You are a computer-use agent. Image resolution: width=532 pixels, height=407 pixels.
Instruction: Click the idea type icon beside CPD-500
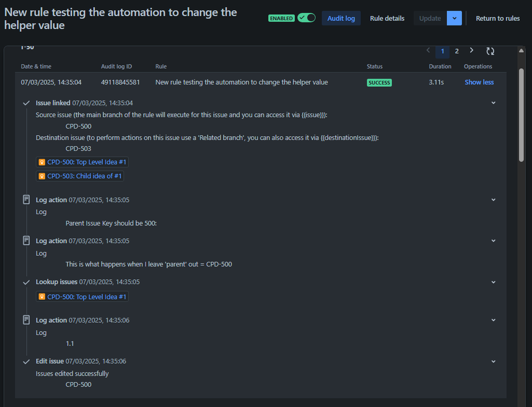(x=42, y=162)
